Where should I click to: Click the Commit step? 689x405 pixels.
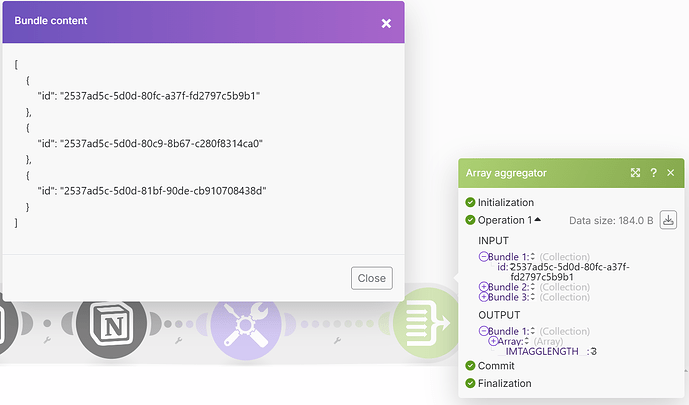coord(496,365)
